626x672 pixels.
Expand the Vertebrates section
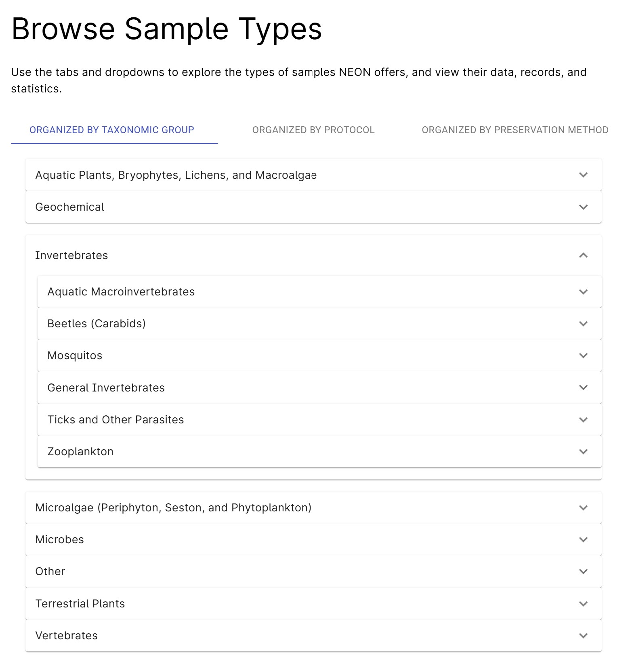tap(313, 635)
